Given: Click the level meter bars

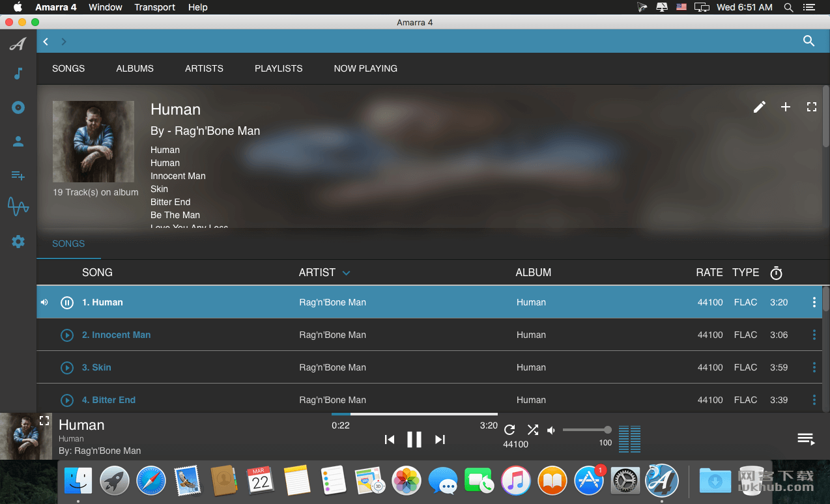Looking at the screenshot, I should pos(629,439).
